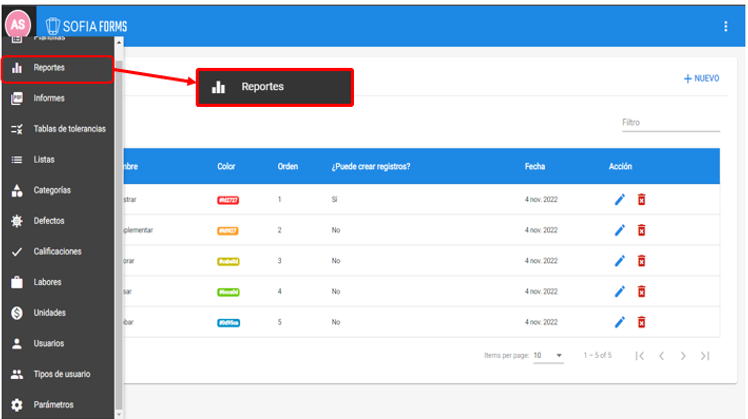
Task: Click the AS user avatar
Action: point(18,24)
